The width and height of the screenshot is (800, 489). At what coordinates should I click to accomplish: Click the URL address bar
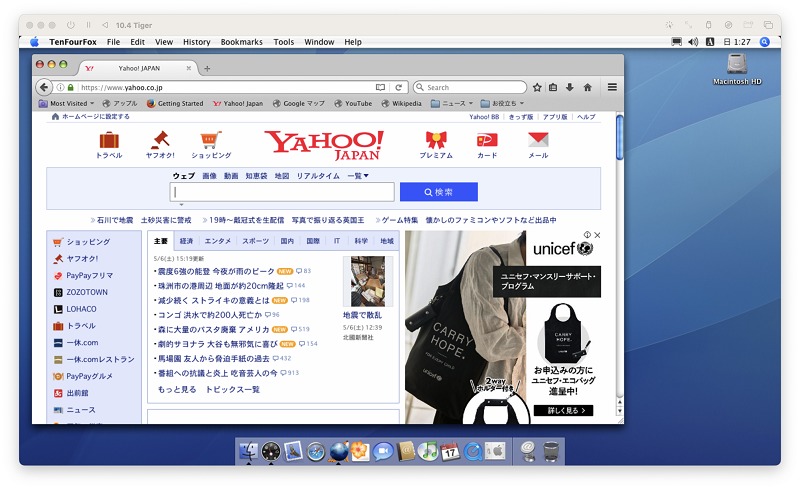click(x=227, y=87)
